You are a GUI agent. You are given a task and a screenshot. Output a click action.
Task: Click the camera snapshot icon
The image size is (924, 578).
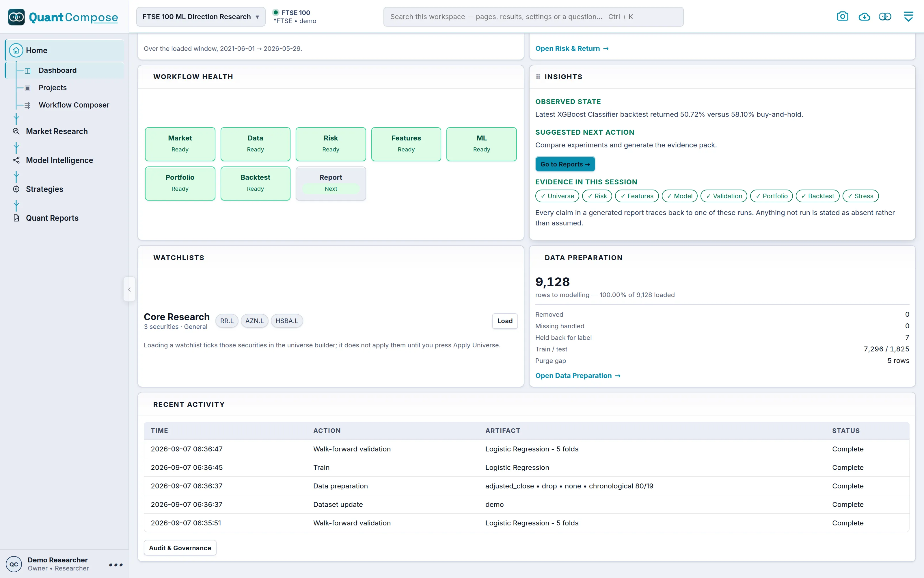point(842,16)
